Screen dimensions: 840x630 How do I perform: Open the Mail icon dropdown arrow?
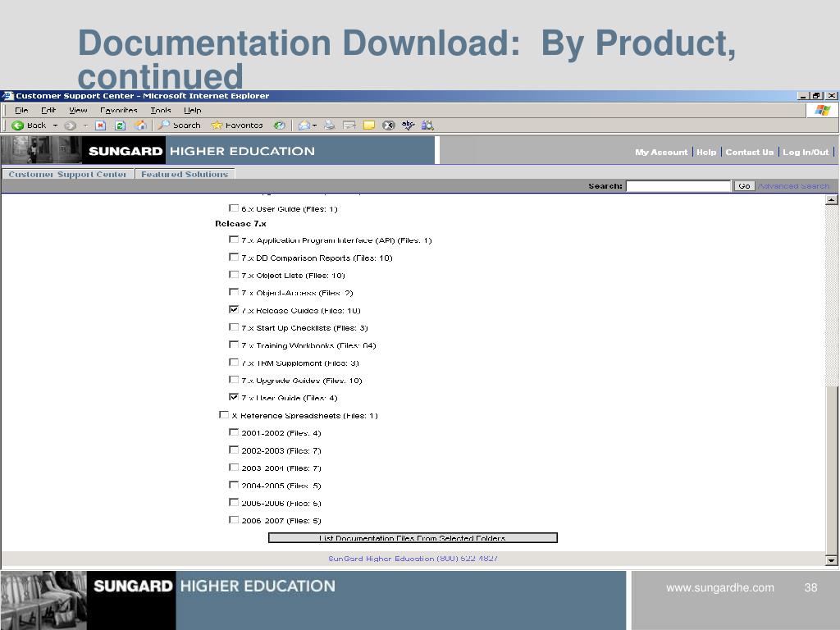pyautogui.click(x=314, y=126)
